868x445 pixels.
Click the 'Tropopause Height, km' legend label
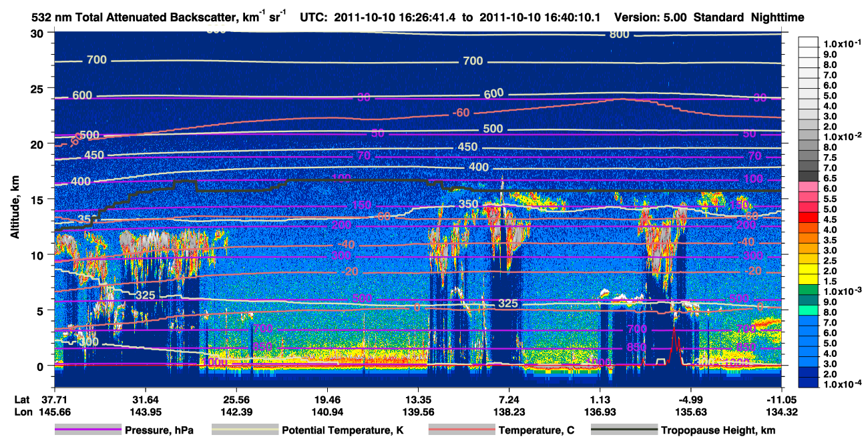coord(718,430)
